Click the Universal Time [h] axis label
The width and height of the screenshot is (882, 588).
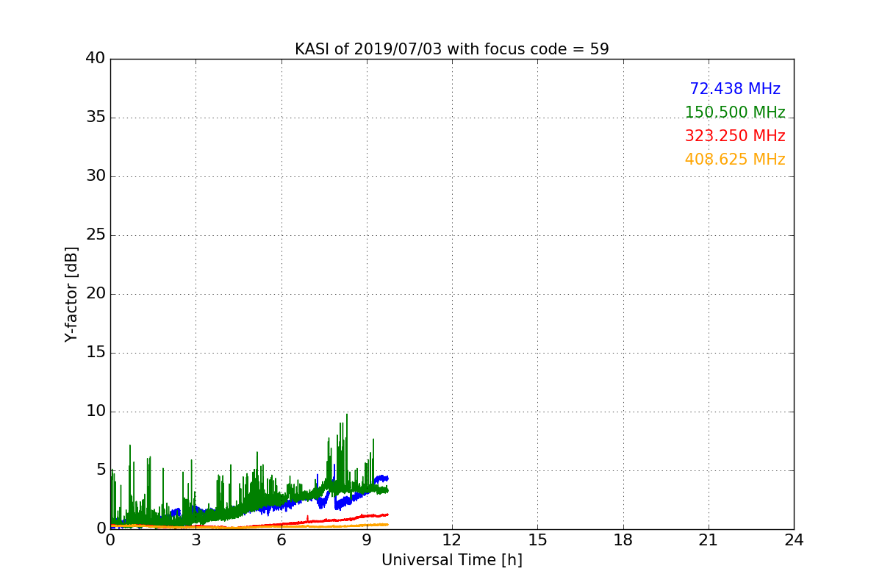click(452, 560)
